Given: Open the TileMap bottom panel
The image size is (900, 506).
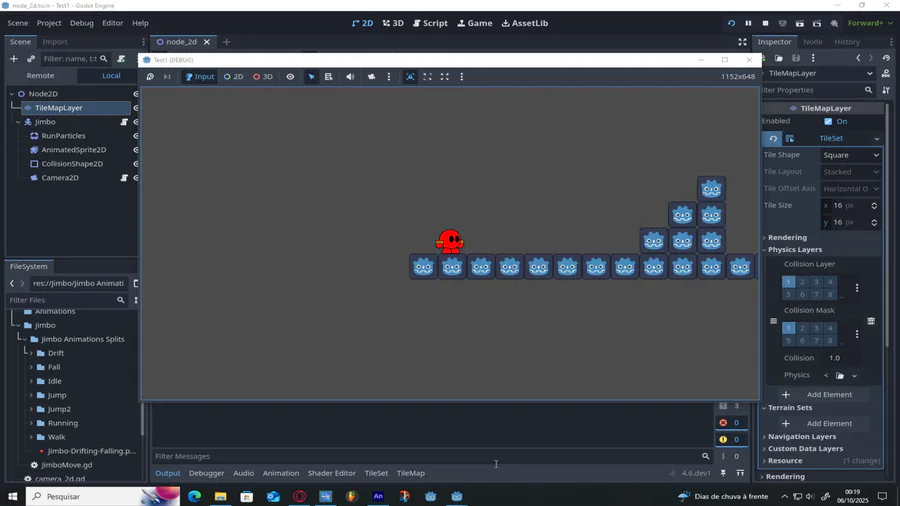Looking at the screenshot, I should click(x=411, y=473).
